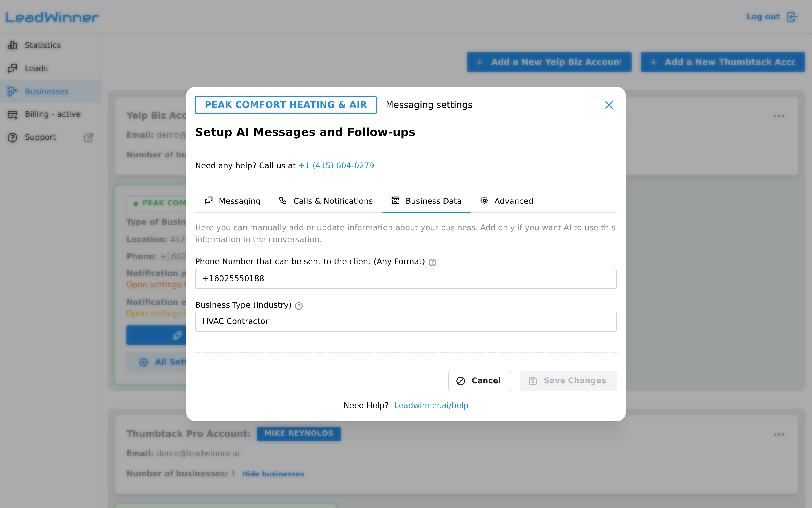Click Hide businesses link
Viewport: 812px width, 508px height.
pyautogui.click(x=273, y=474)
